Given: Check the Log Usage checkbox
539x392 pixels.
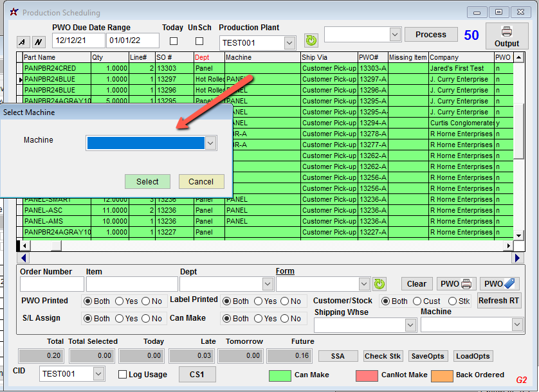Looking at the screenshot, I should (123, 375).
